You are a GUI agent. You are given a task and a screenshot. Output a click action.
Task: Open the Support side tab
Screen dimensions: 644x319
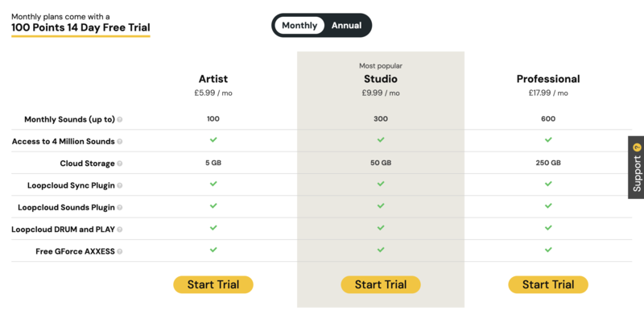pyautogui.click(x=636, y=168)
